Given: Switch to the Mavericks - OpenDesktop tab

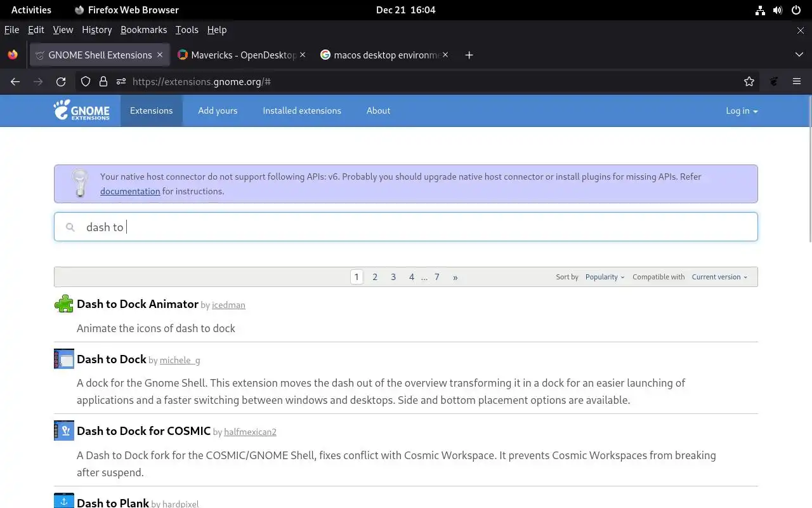Looking at the screenshot, I should pos(241,55).
